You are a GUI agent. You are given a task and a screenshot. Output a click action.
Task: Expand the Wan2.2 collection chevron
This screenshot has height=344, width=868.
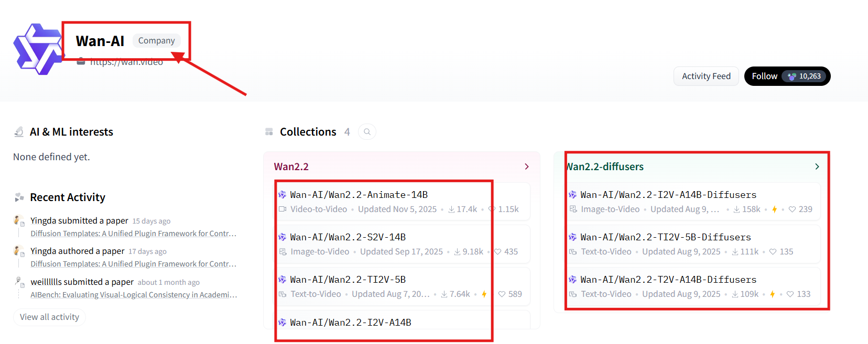[x=527, y=167]
